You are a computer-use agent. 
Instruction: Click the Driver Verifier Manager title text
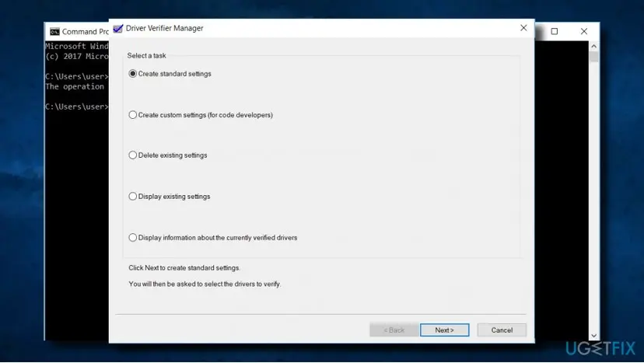point(164,28)
